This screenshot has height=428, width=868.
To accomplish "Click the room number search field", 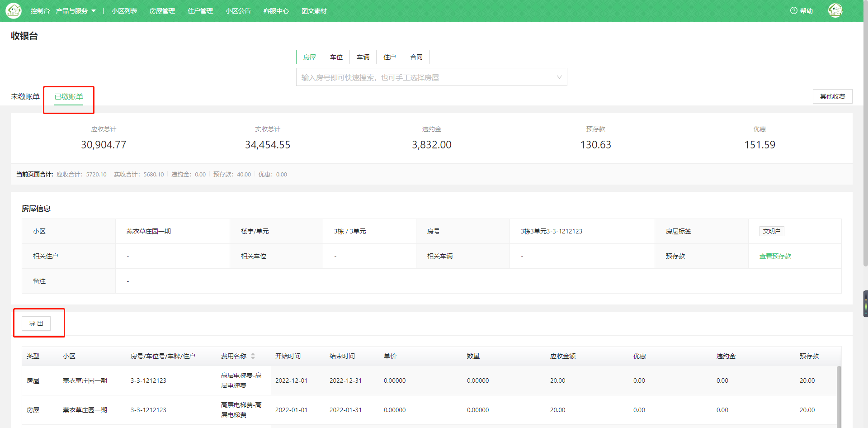I will [x=425, y=77].
